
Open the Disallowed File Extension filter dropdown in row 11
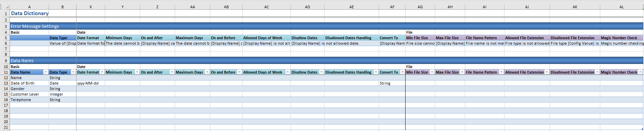(597, 72)
